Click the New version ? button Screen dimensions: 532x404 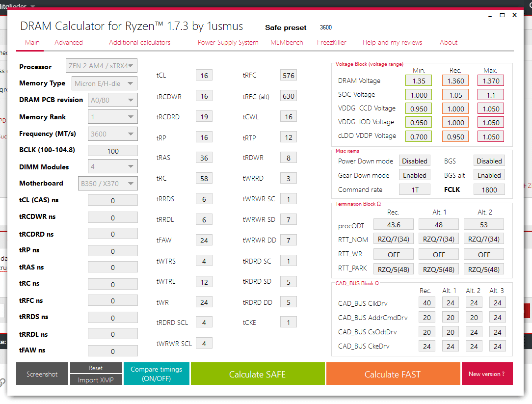coord(487,374)
